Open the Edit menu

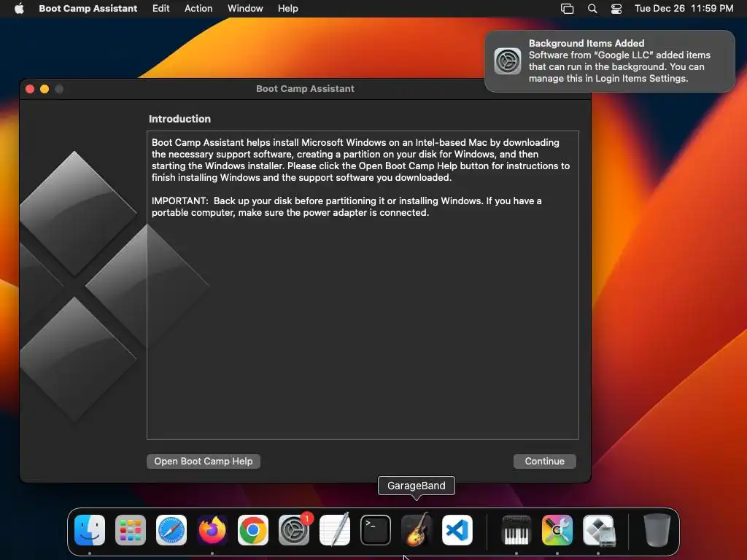point(161,8)
